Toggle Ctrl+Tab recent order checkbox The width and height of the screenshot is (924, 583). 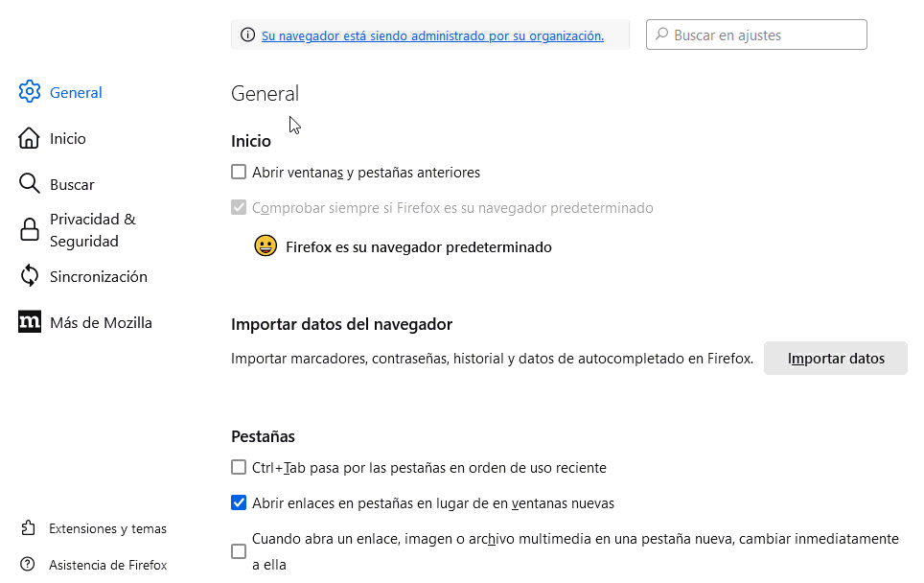239,468
